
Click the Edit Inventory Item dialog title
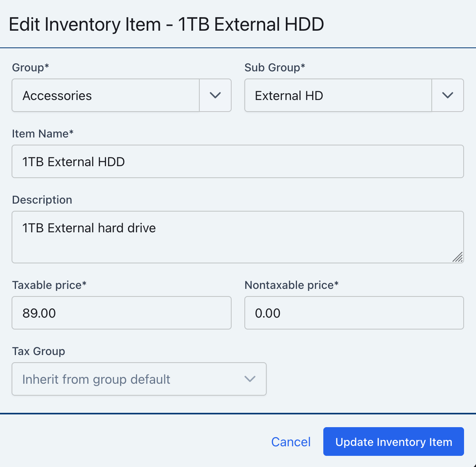point(166,24)
